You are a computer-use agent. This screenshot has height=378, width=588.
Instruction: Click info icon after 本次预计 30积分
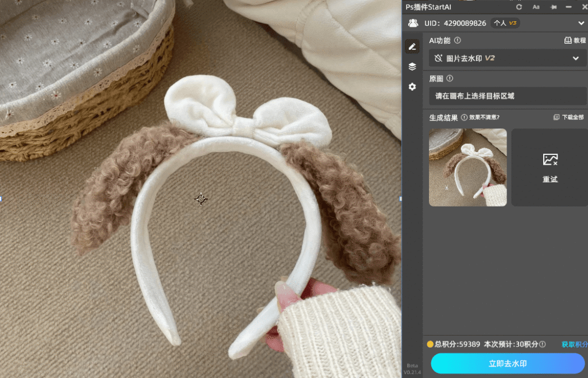point(542,344)
